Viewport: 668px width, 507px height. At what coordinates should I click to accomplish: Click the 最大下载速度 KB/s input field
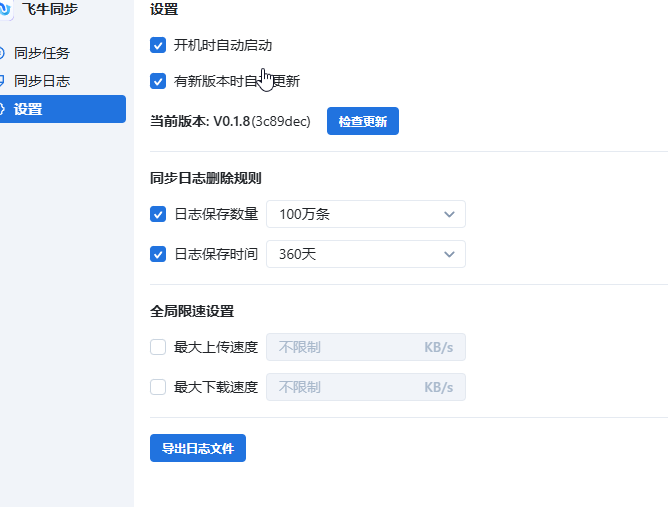345,387
